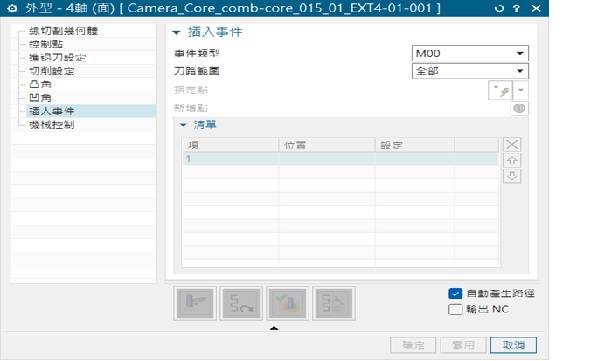Image resolution: width=593 pixels, height=361 pixels.
Task: Click the replay toolpath icon button
Action: (241, 304)
